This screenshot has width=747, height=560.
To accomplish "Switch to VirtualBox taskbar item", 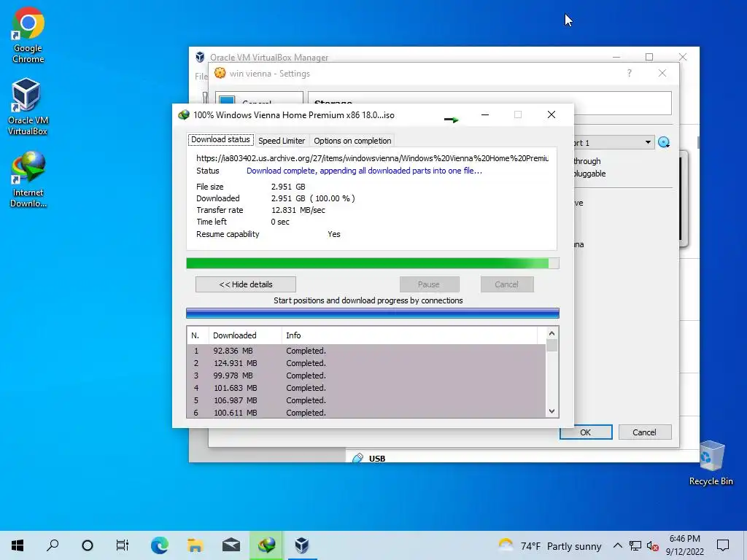I will click(x=301, y=545).
